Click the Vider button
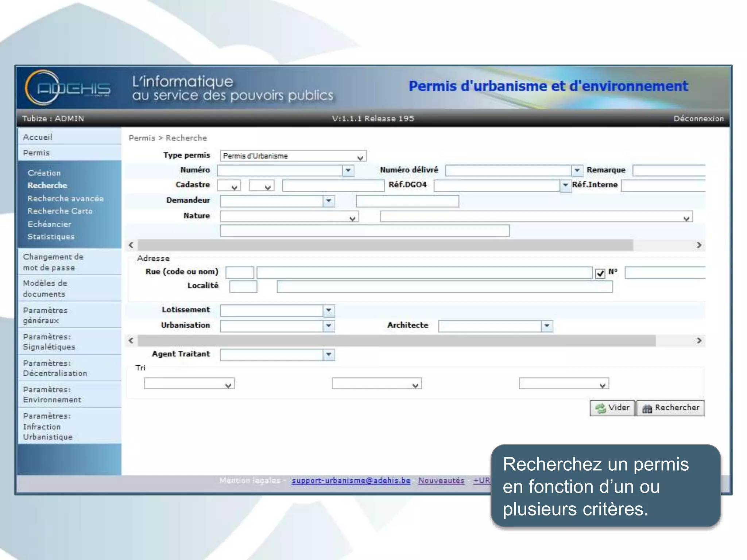This screenshot has width=747, height=560. [612, 408]
